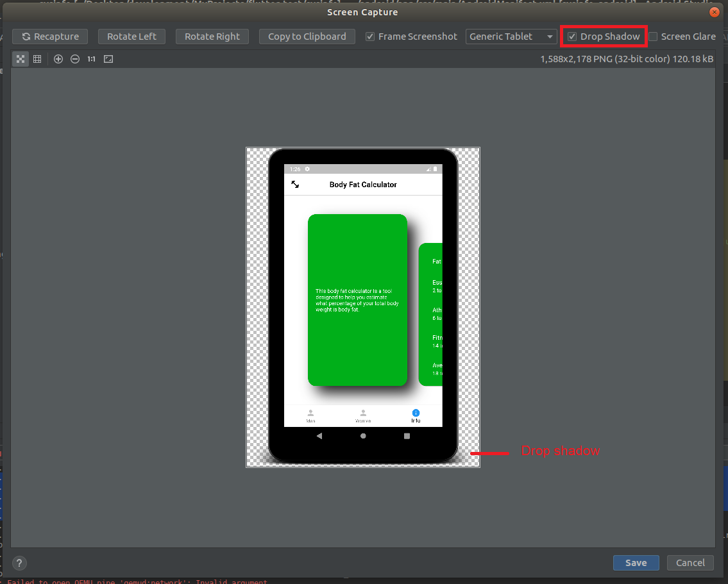Image resolution: width=728 pixels, height=584 pixels.
Task: Click the Men tab in previewed app
Action: pos(310,416)
